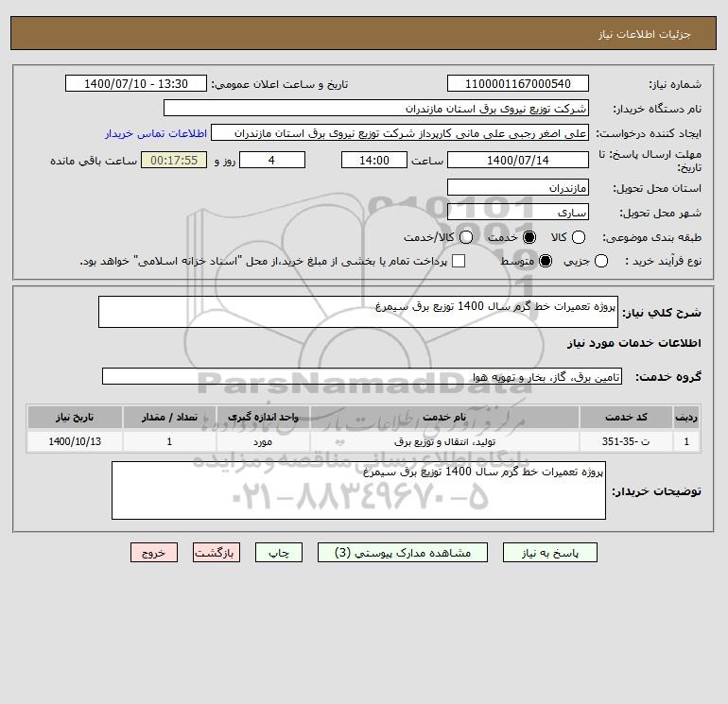Click مشاهده مدارک پیوستی (3) button
728x704 pixels.
point(403,552)
